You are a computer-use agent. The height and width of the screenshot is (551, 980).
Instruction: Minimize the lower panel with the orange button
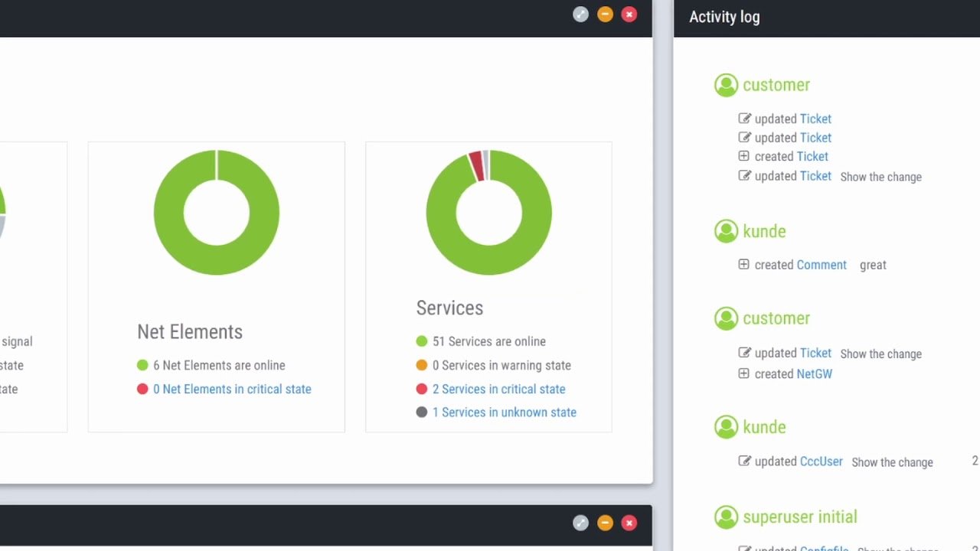coord(605,523)
